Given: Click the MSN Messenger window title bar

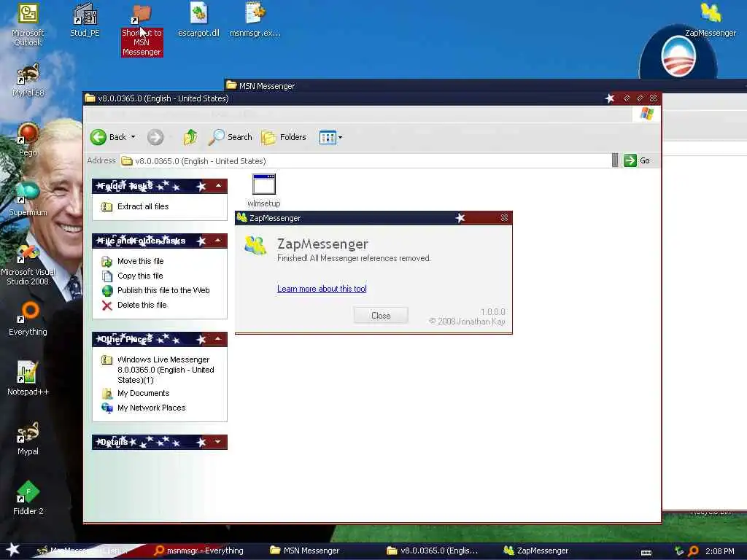Looking at the screenshot, I should click(485, 86).
